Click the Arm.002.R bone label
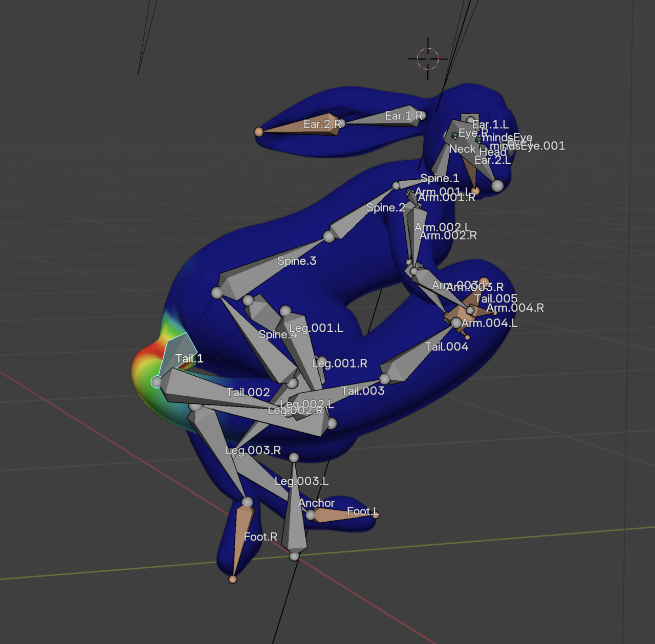Screen dimensions: 655x644 click(448, 235)
